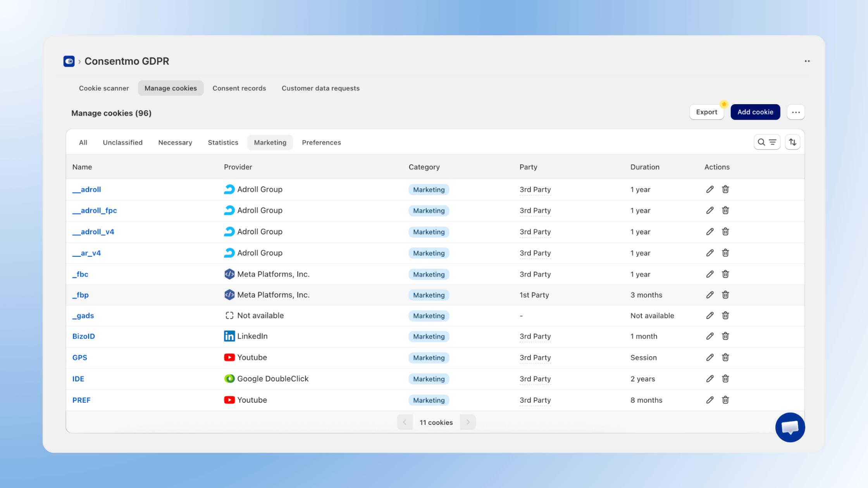Delete the _fbp cookie via trash icon
The height and width of the screenshot is (488, 868).
click(x=725, y=295)
